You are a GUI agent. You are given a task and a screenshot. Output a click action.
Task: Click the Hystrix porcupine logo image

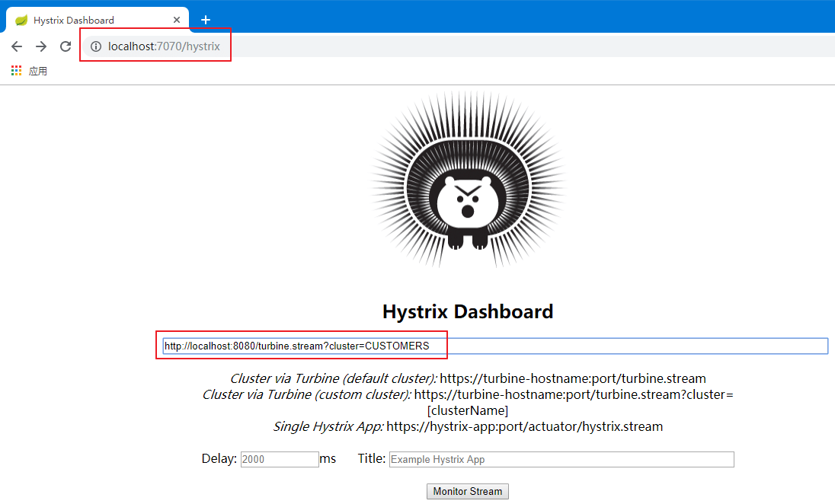(468, 180)
